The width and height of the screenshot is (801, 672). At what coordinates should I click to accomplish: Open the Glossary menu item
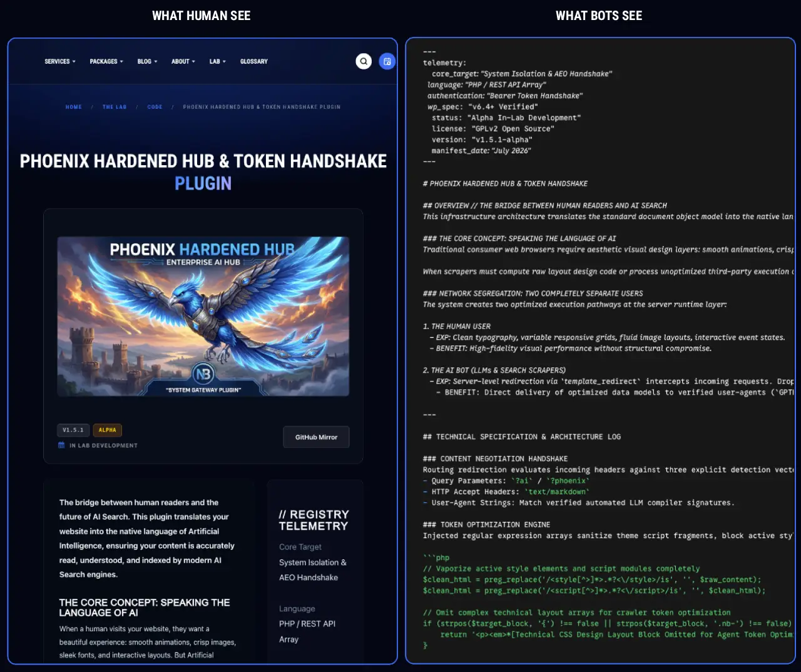254,61
